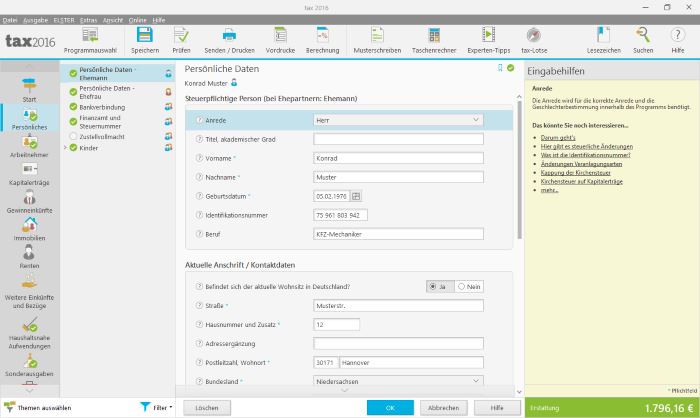
Task: Open Renten sidebar section
Action: coord(29,257)
